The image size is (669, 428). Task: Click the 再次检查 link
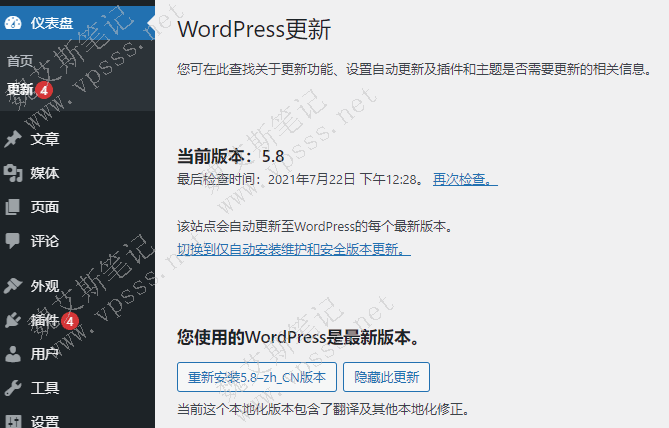point(465,179)
